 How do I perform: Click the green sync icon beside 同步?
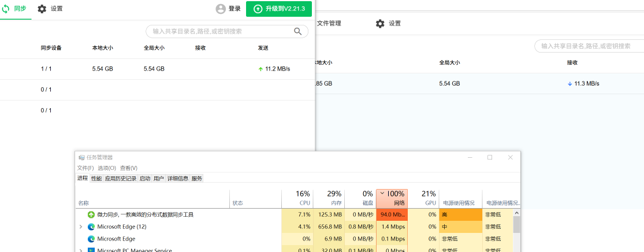[5, 9]
